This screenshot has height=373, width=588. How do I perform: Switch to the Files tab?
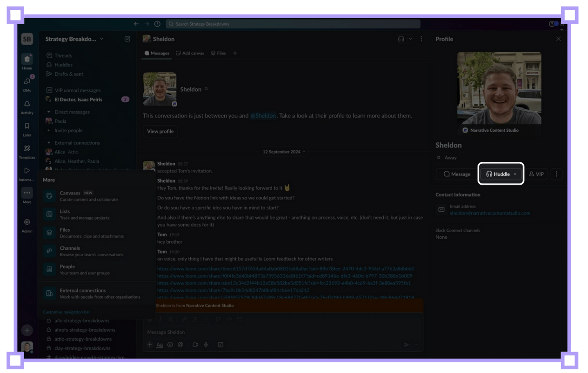tap(218, 53)
